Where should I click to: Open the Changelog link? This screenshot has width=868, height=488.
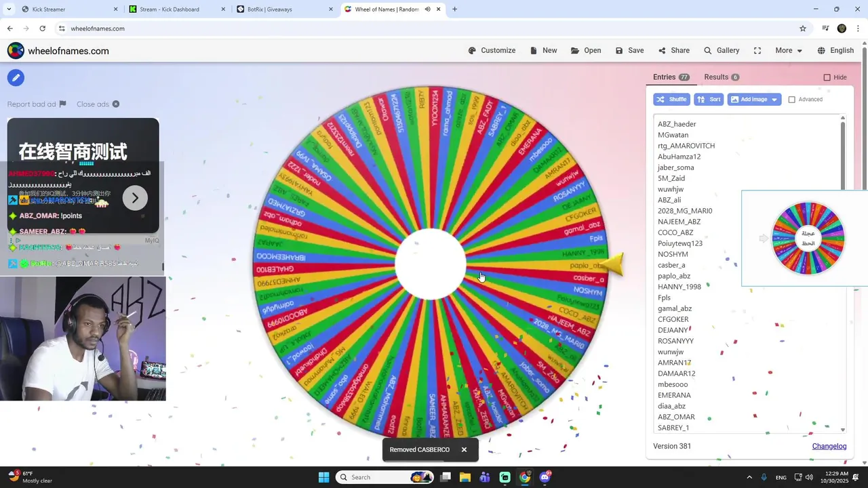[x=829, y=446]
